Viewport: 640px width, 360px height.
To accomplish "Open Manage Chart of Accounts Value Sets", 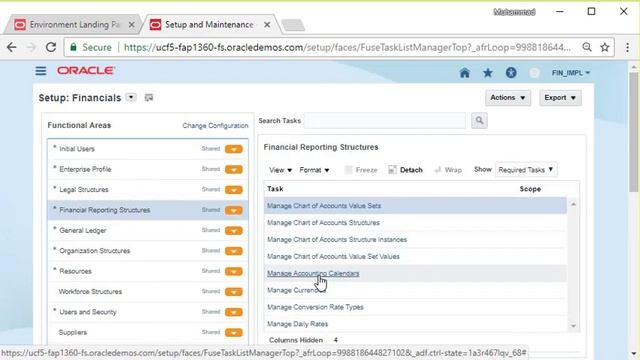I will tap(324, 206).
